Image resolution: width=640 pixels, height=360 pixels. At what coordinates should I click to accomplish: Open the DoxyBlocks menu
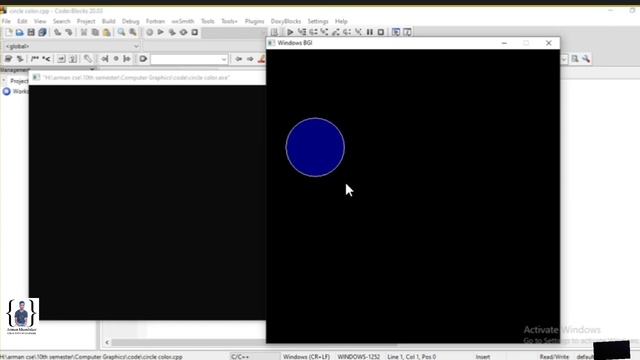coord(286,21)
